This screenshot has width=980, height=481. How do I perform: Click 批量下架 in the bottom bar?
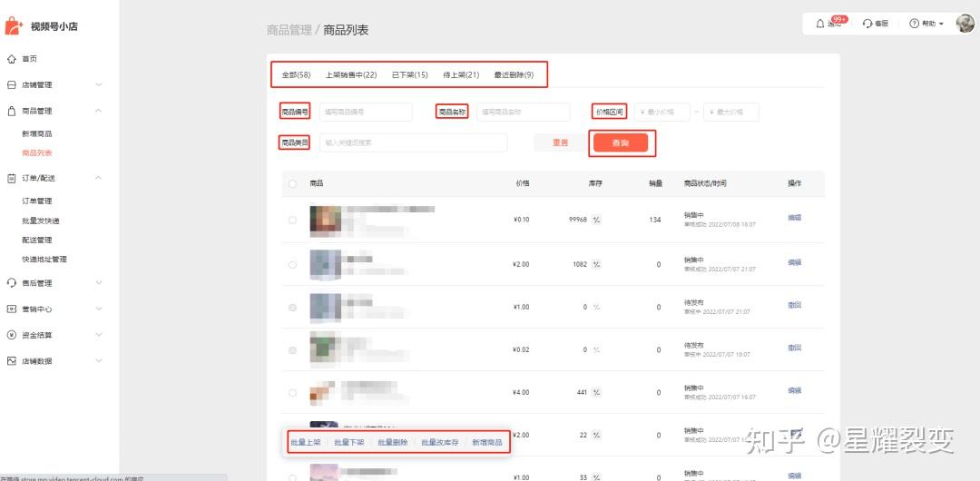coord(349,442)
